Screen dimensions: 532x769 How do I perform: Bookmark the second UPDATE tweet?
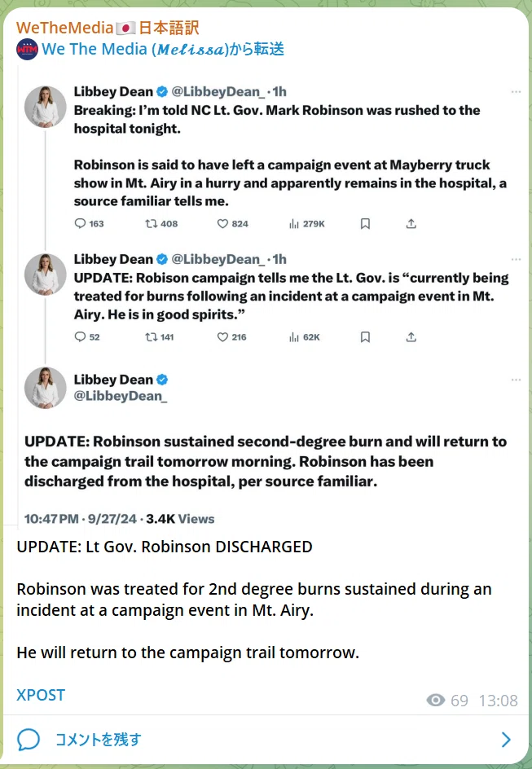365,337
